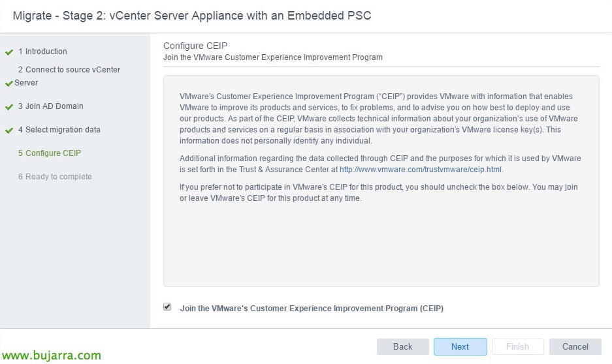Click the www.bujarra.com watermark text
The height and width of the screenshot is (364, 612).
52,356
